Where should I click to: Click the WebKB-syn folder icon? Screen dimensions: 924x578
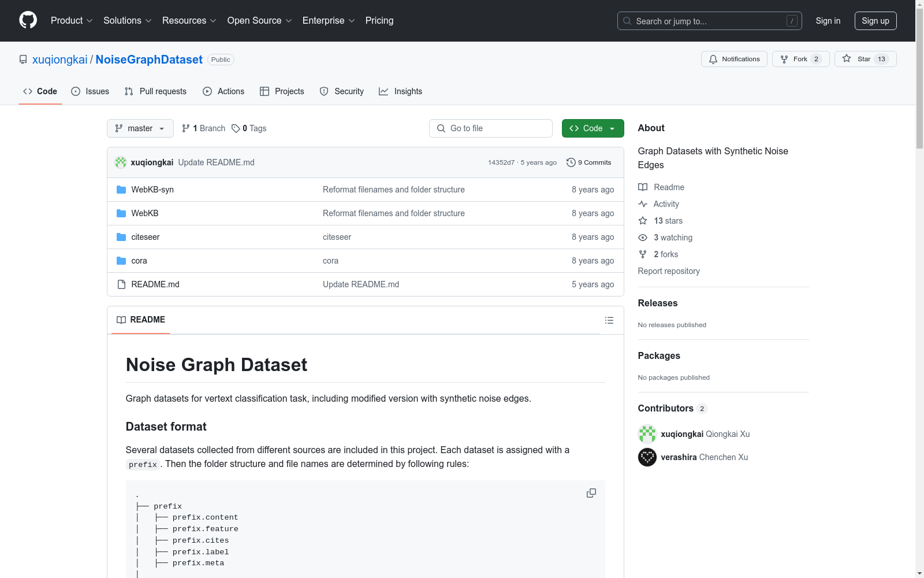(x=121, y=190)
